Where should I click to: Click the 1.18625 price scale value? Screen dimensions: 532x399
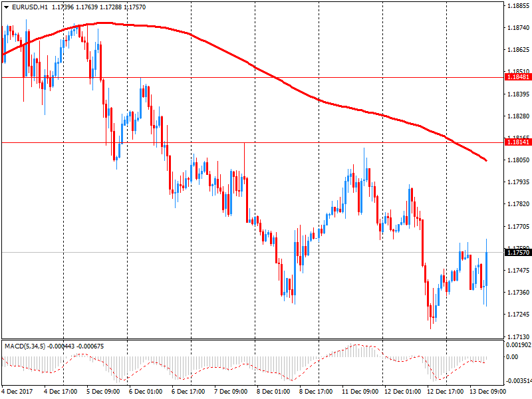(x=518, y=50)
